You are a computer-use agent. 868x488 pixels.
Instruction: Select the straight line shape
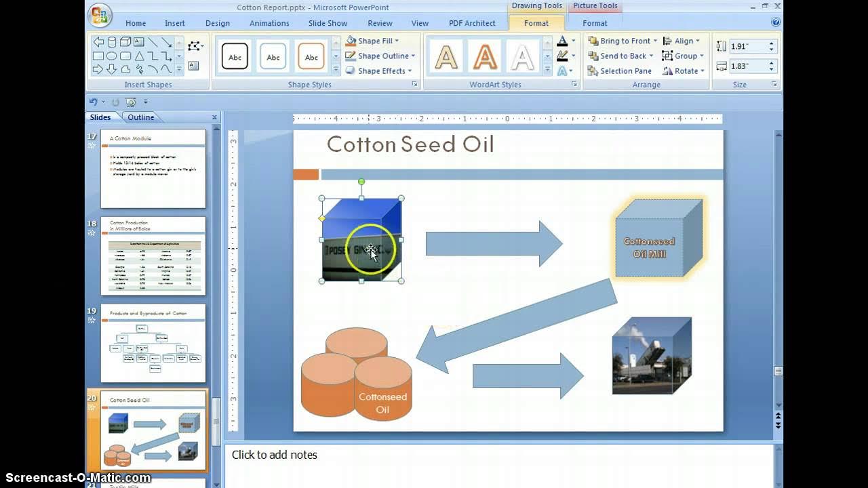(153, 42)
